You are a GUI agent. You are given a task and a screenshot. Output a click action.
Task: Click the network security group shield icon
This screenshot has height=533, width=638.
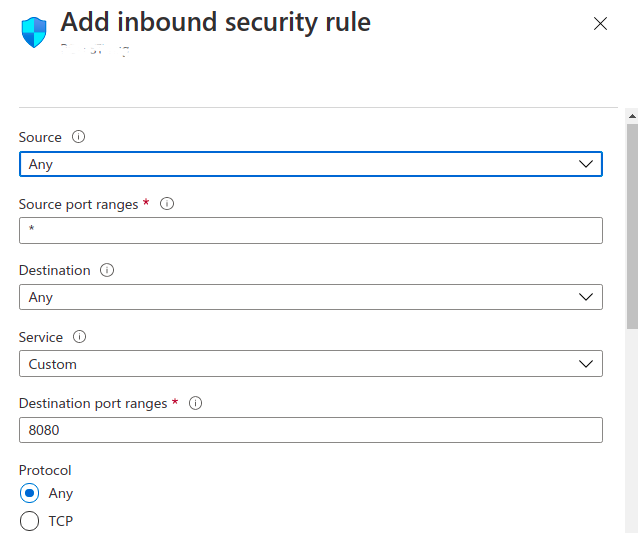(34, 32)
